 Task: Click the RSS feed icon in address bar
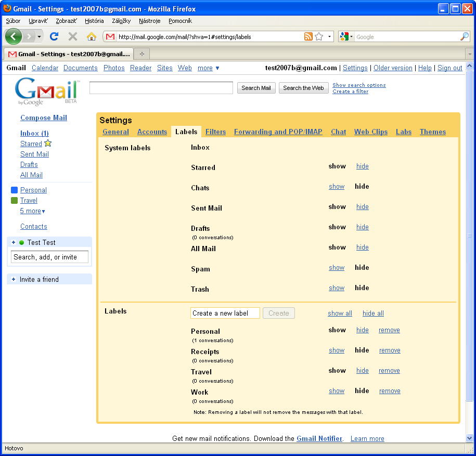pos(308,37)
